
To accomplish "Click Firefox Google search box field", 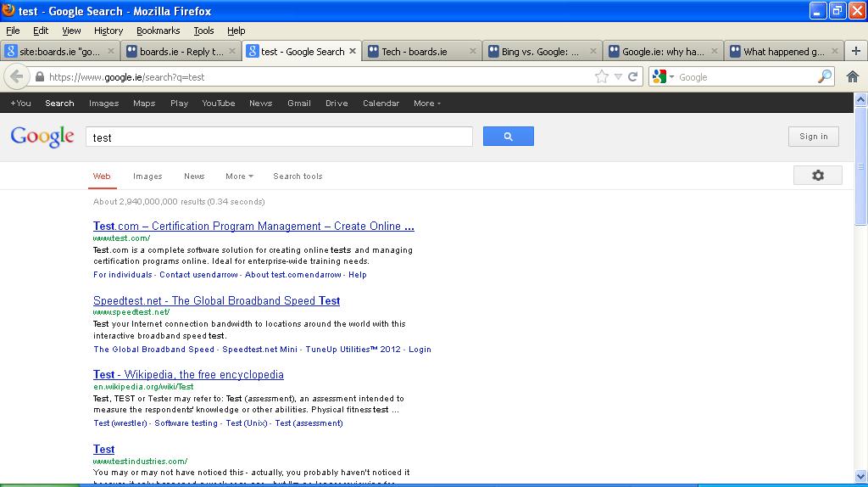I will (x=746, y=77).
